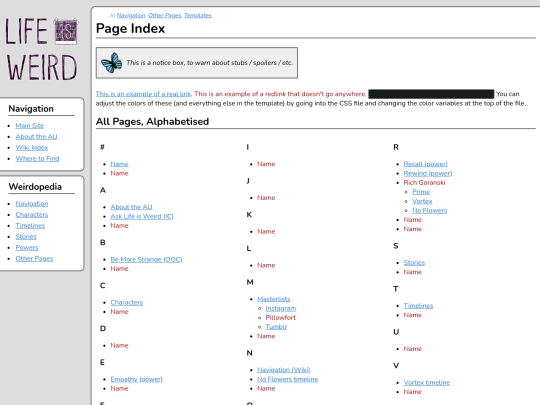540x405 pixels.
Task: Open Vortex under Rich Goranski
Action: [x=422, y=201]
